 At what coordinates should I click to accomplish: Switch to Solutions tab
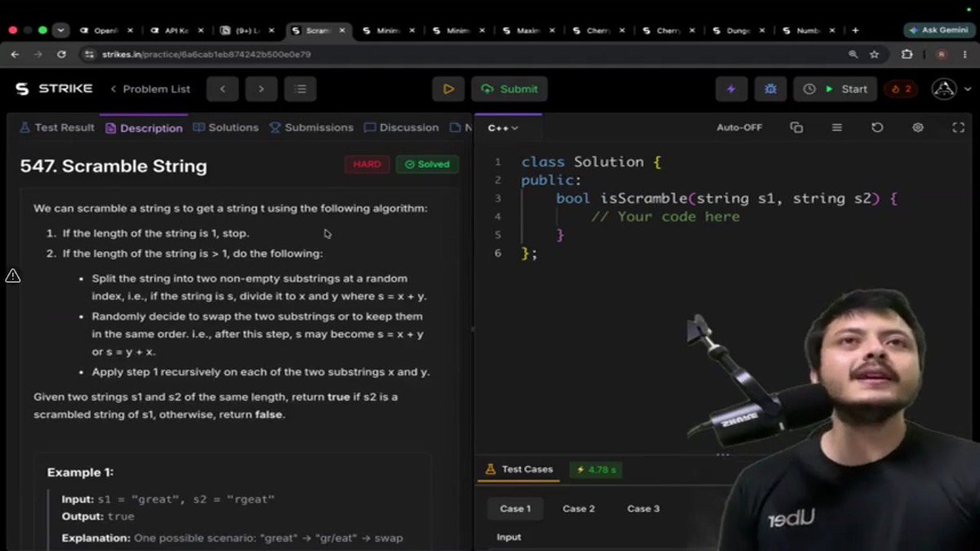tap(225, 127)
